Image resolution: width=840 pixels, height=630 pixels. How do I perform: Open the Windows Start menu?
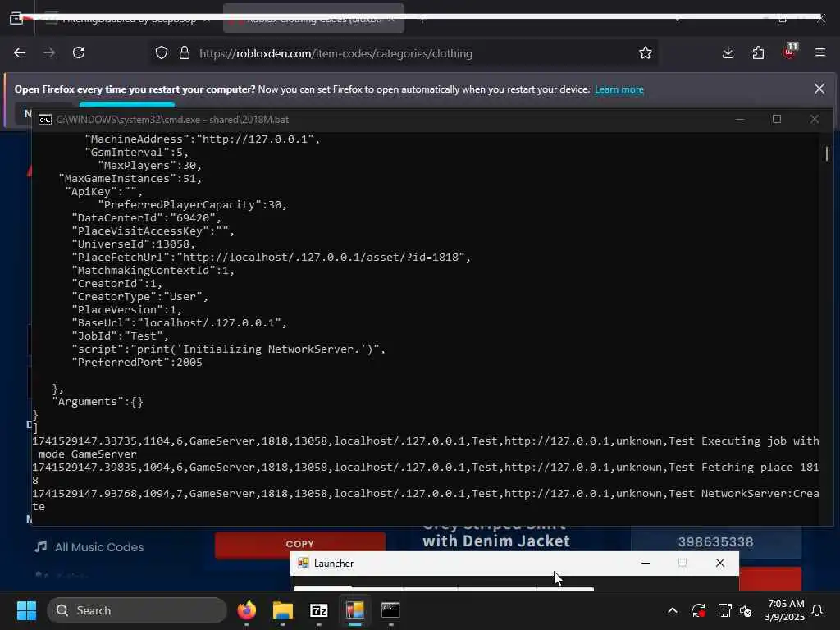click(26, 610)
